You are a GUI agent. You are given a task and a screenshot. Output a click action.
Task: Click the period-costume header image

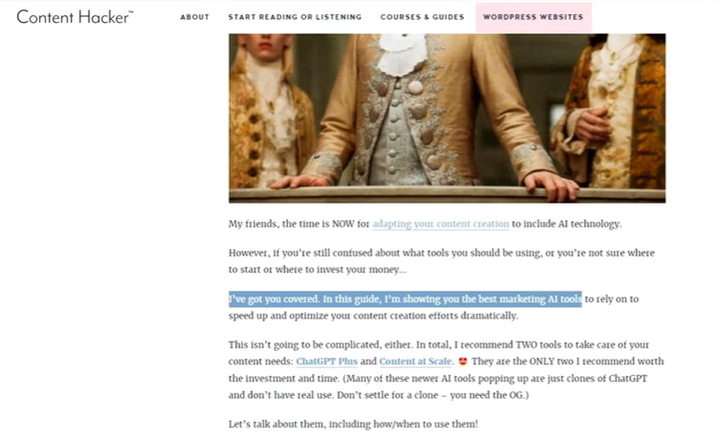[x=447, y=118]
